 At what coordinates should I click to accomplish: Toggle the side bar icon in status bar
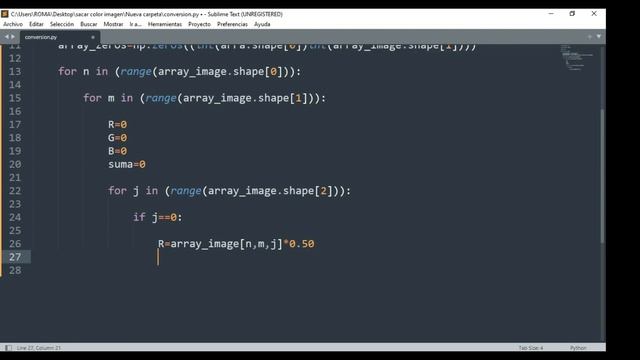pos(8,348)
